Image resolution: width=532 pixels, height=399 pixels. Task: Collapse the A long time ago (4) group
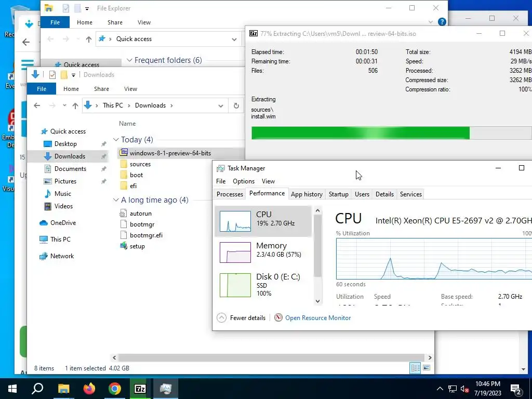point(116,200)
